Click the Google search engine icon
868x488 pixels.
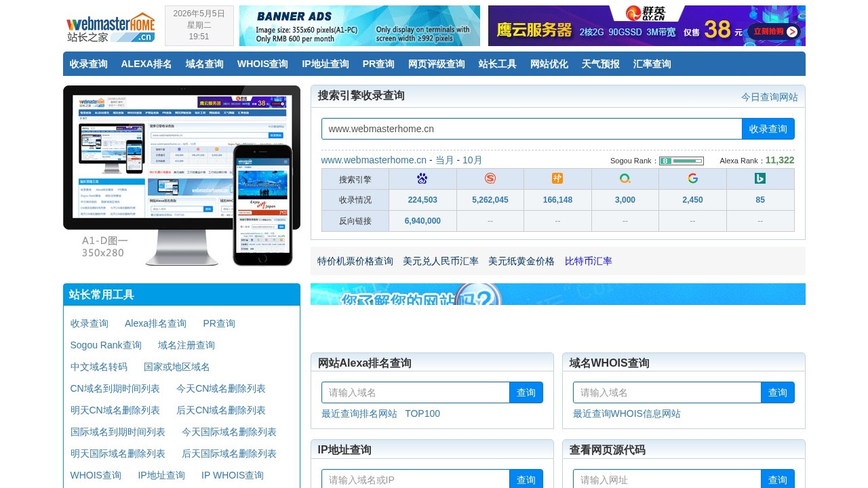point(692,178)
